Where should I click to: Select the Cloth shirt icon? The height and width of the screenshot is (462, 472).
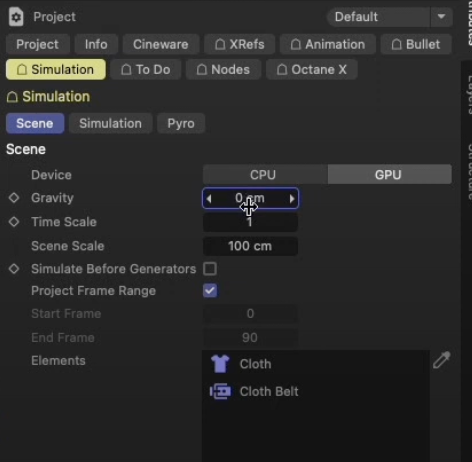pyautogui.click(x=220, y=364)
